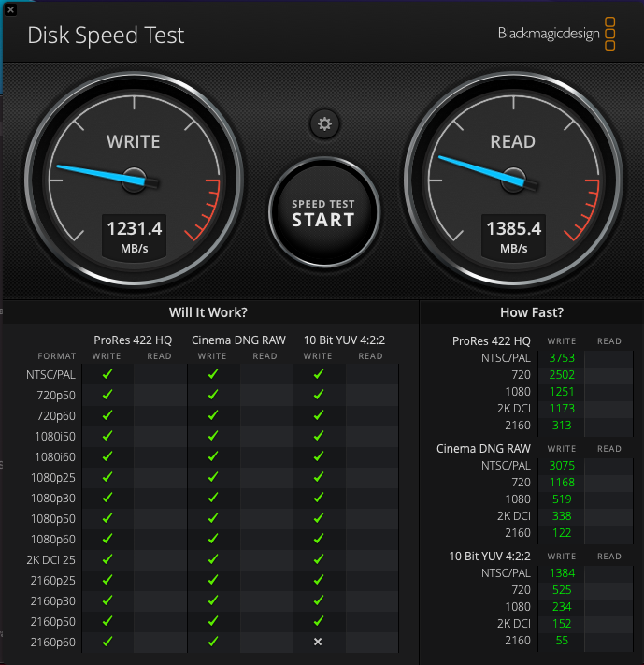Image resolution: width=644 pixels, height=665 pixels.
Task: Click the 'ProRes 422 HQ' header in Will It Work
Action: 133,340
